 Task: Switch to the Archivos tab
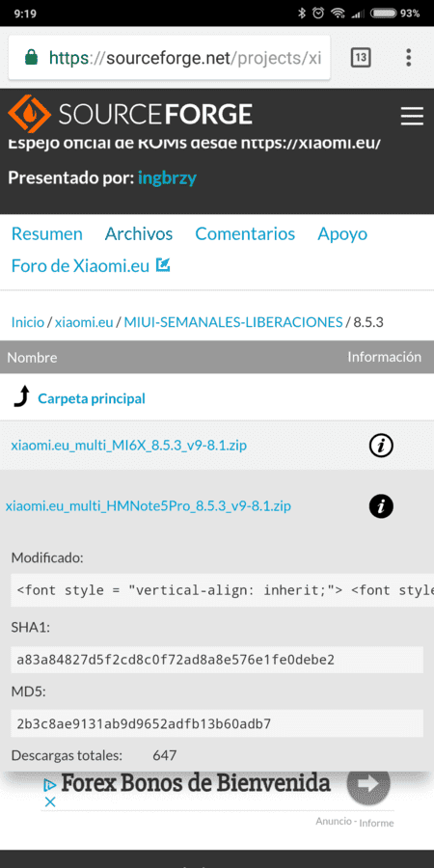point(139,233)
